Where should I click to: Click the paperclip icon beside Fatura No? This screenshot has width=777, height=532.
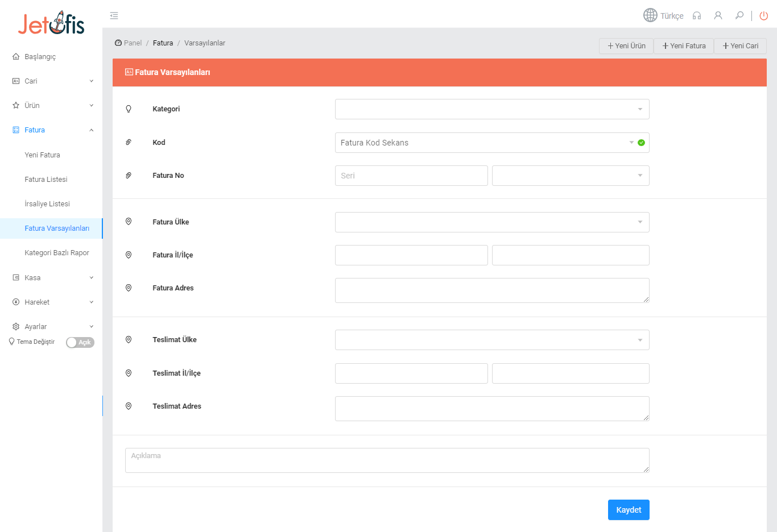[x=129, y=176]
